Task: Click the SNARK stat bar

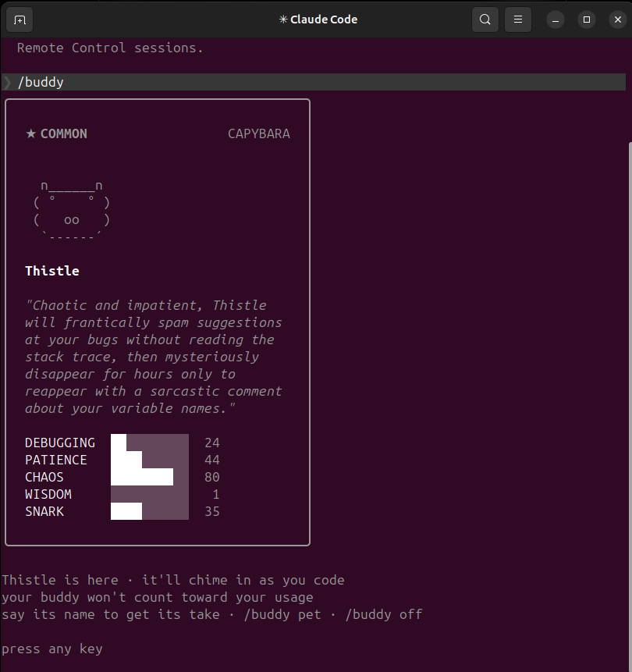Action: click(x=150, y=511)
